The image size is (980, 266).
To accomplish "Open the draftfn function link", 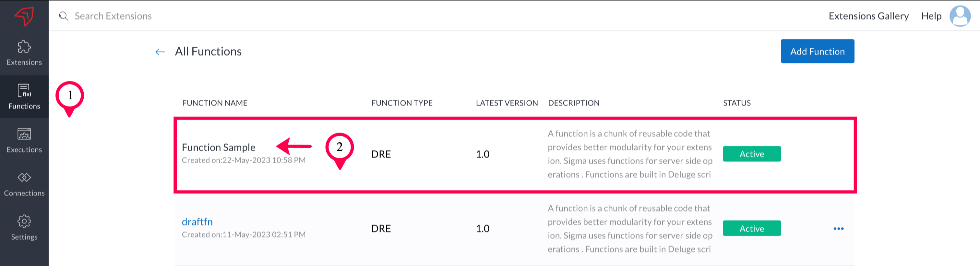I will [x=197, y=222].
